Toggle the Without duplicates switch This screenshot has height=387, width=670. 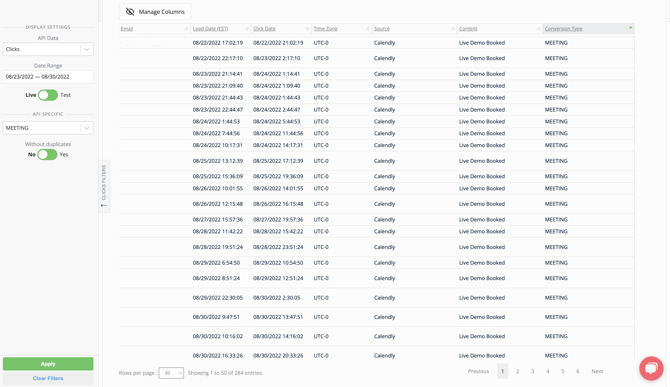click(x=47, y=154)
